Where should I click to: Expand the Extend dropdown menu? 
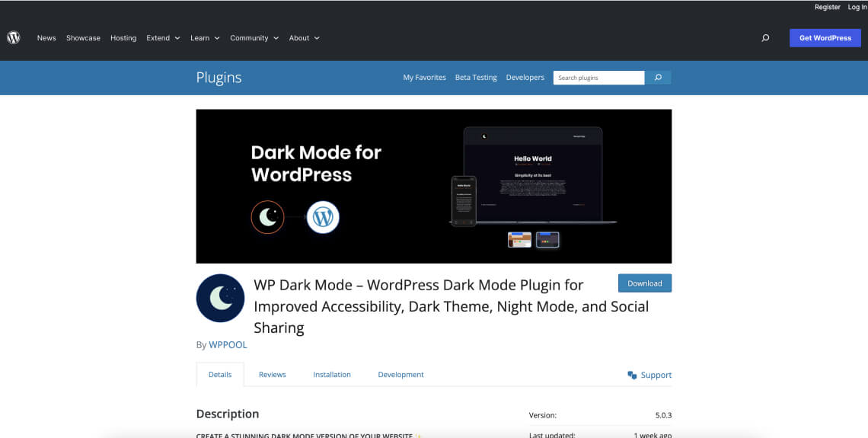(163, 38)
